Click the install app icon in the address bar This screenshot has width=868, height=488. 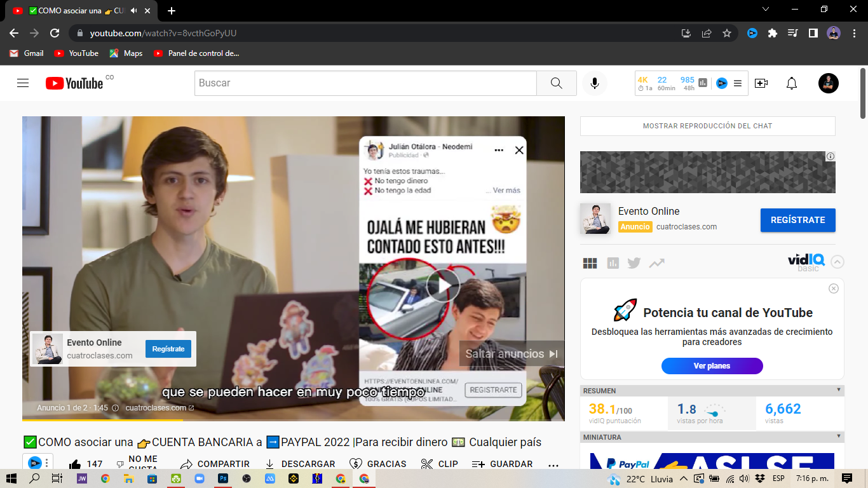pyautogui.click(x=686, y=33)
